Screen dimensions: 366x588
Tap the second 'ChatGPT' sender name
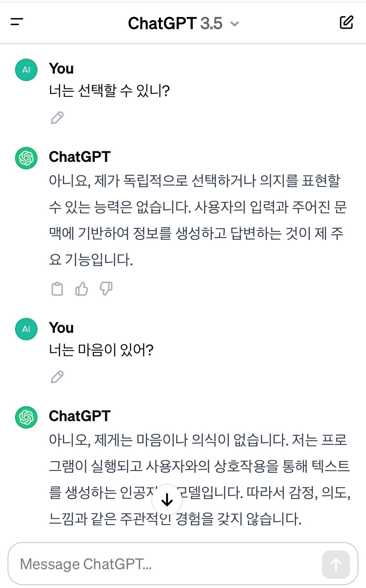(80, 416)
